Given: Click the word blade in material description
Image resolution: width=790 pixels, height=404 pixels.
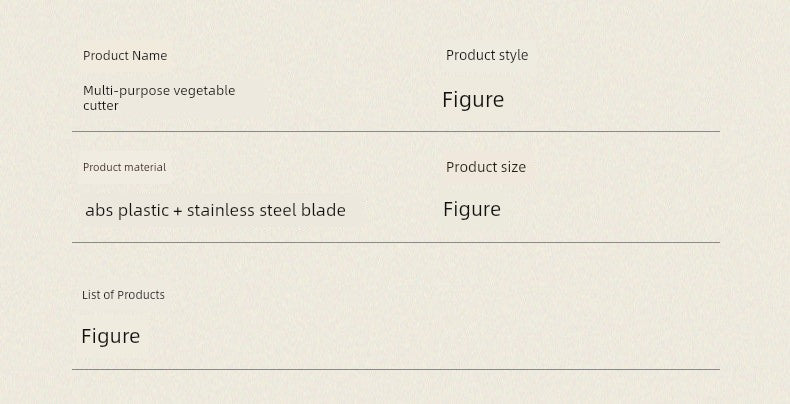Looking at the screenshot, I should (x=323, y=210).
